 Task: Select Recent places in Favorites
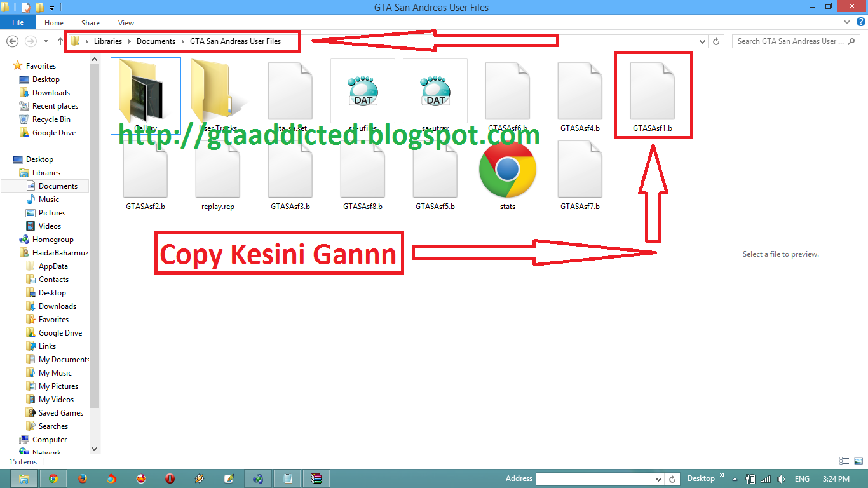55,106
